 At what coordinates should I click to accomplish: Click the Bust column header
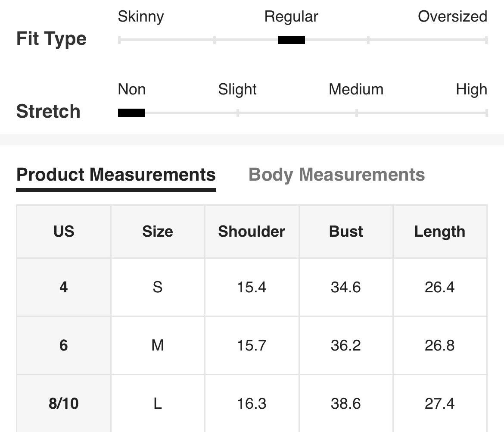pyautogui.click(x=346, y=232)
